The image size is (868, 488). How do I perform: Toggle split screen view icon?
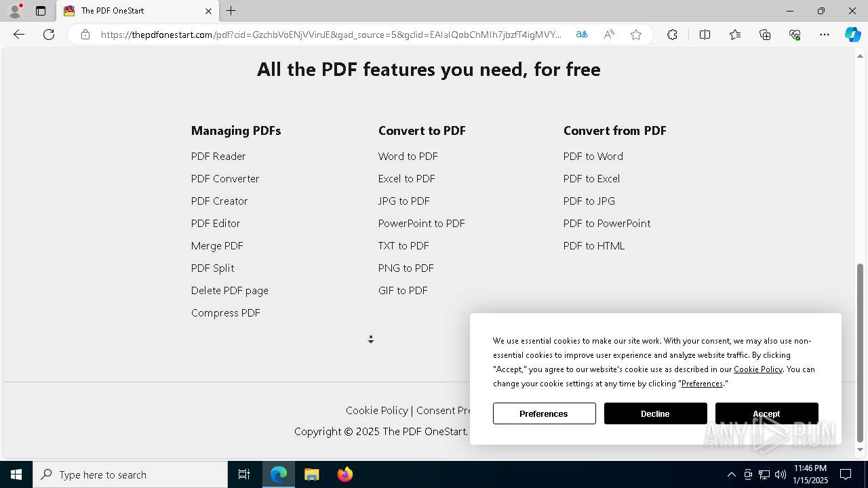click(705, 35)
